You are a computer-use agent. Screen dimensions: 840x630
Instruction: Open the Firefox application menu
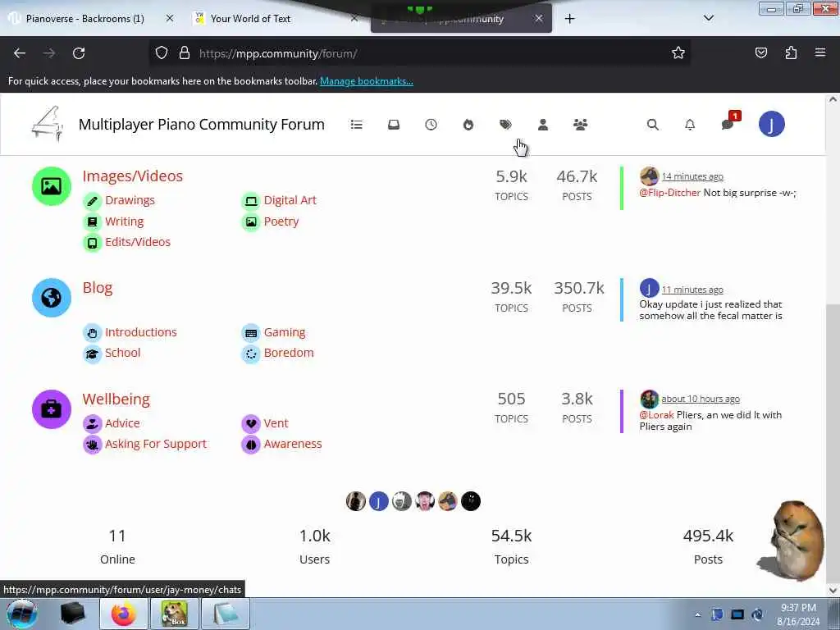pyautogui.click(x=820, y=53)
